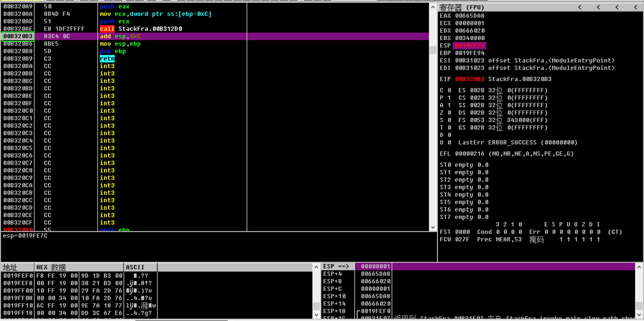Click the O overflow flag value

pyautogui.click(x=450, y=143)
